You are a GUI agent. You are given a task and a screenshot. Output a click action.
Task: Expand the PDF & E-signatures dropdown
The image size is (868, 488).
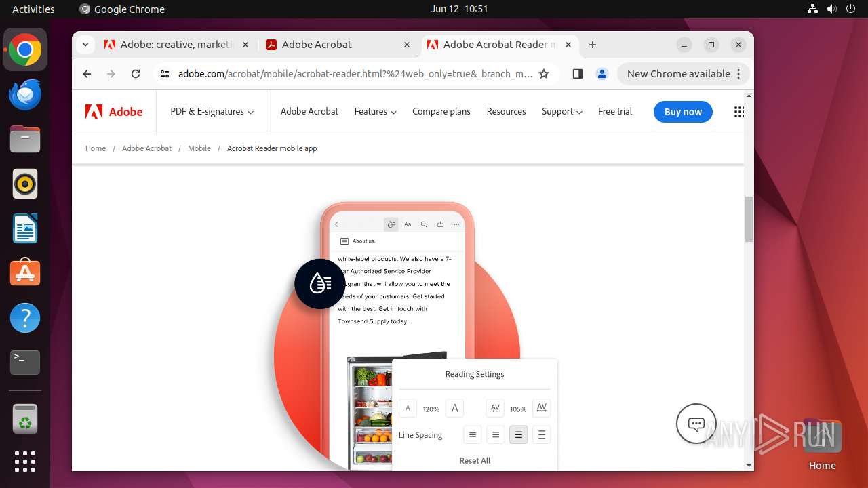[212, 112]
